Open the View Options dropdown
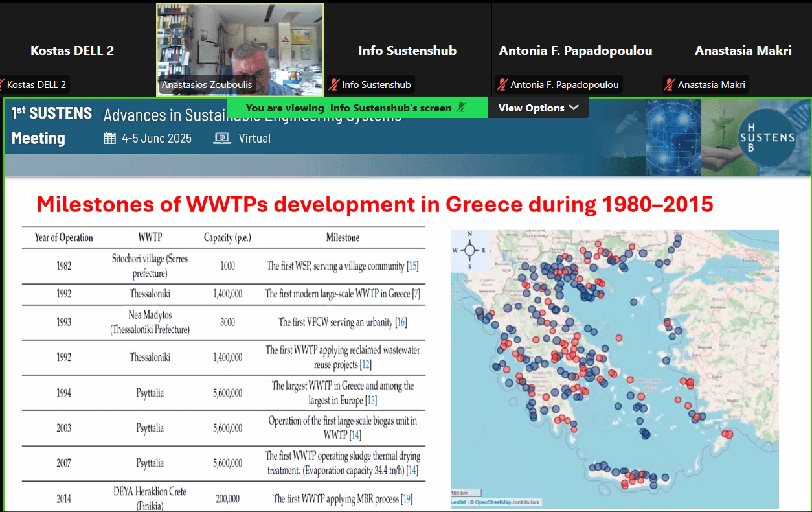 tap(537, 108)
